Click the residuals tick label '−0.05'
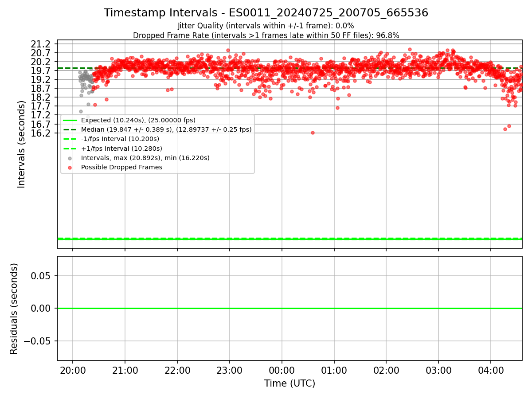The width and height of the screenshot is (532, 399). (x=38, y=341)
